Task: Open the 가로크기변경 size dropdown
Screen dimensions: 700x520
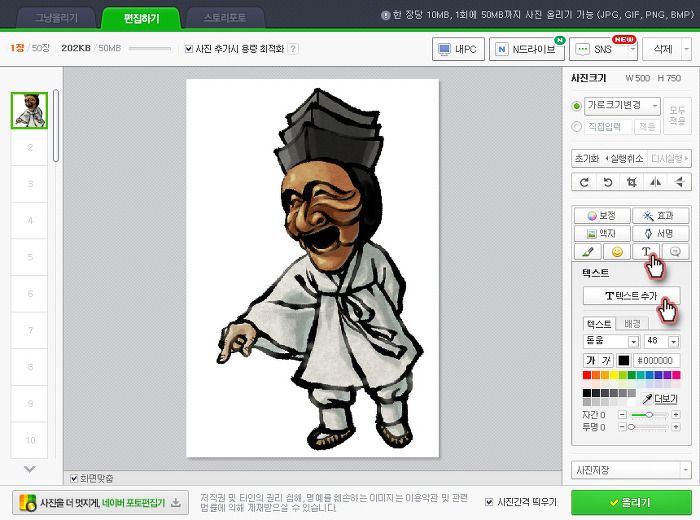Action: click(x=622, y=106)
